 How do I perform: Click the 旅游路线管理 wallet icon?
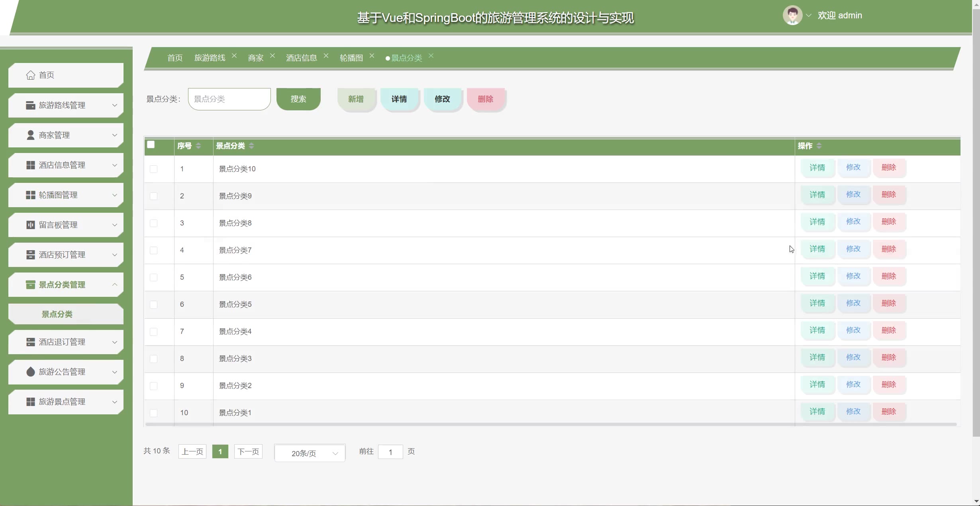(x=30, y=105)
